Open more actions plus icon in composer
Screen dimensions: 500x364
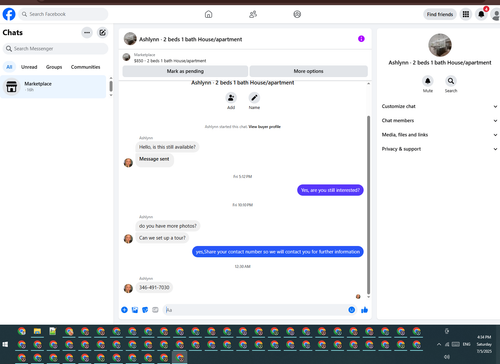tap(124, 310)
